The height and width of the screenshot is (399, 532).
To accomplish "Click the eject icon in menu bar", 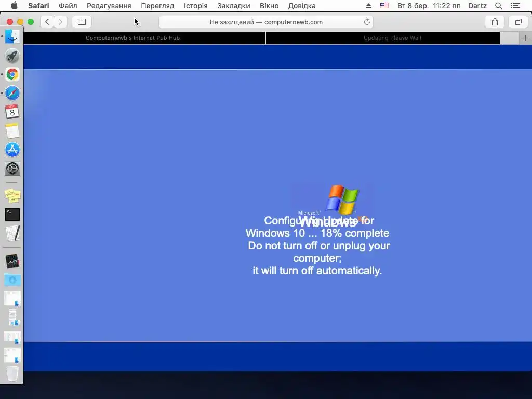I will tap(368, 6).
